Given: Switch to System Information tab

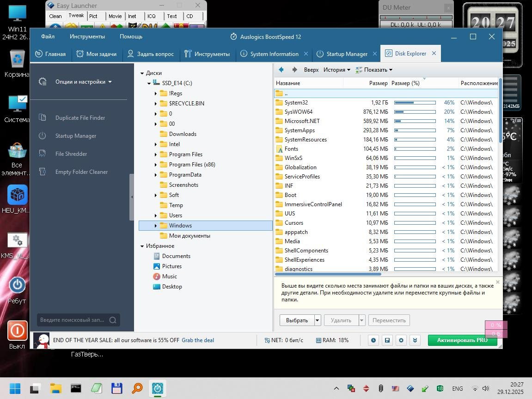Looking at the screenshot, I should click(270, 54).
